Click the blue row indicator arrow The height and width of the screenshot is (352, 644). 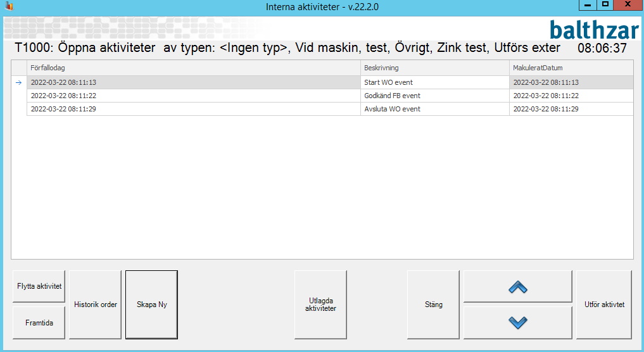tap(18, 82)
